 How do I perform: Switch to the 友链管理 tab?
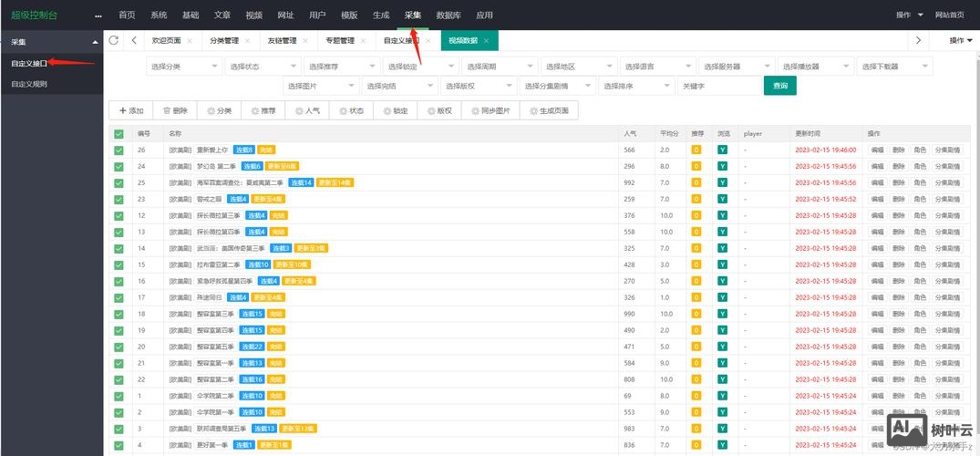282,41
